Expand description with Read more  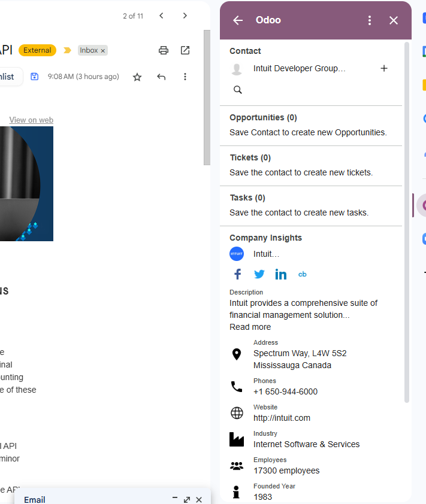click(250, 327)
